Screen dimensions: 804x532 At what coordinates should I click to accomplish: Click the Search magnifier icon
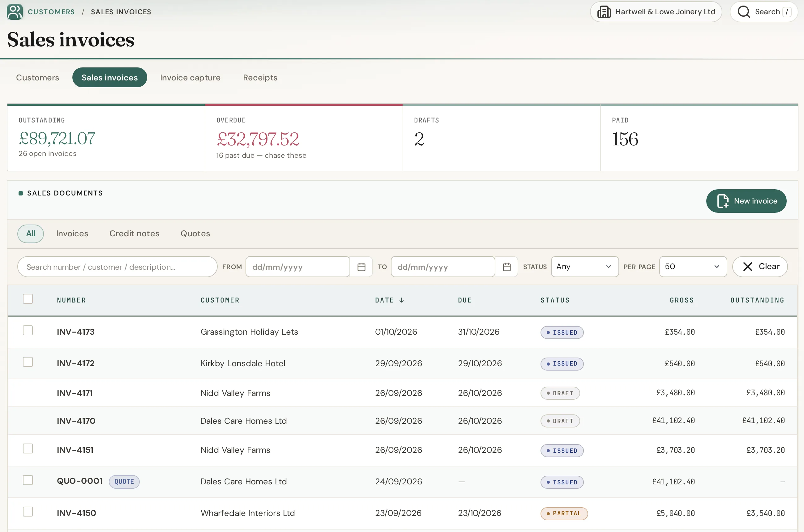pos(744,12)
